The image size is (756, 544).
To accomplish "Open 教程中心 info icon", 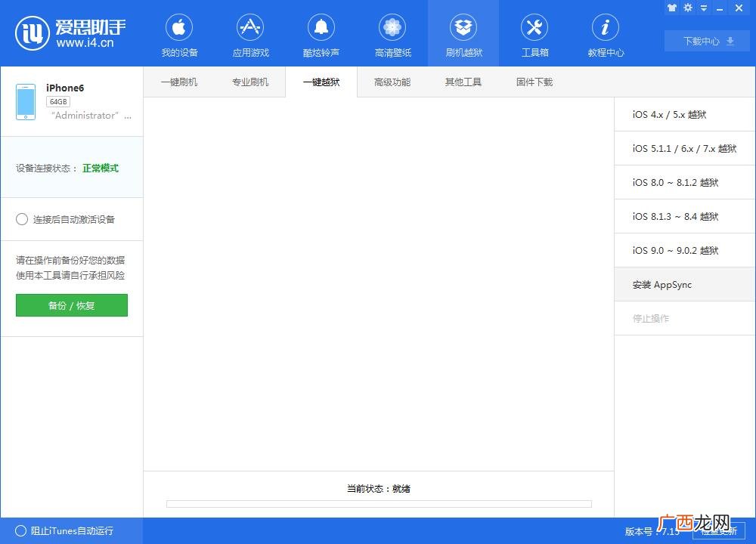I will coord(606,27).
